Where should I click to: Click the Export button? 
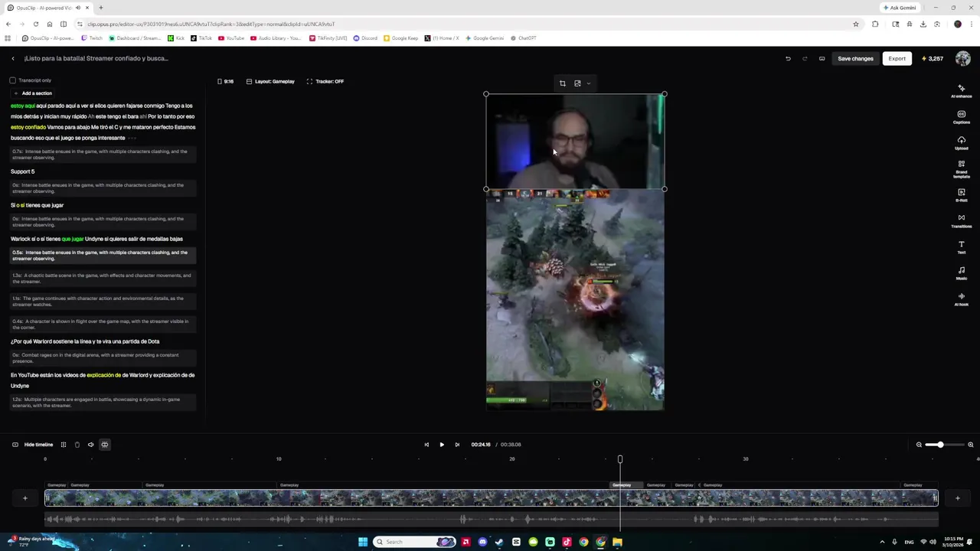(x=897, y=59)
